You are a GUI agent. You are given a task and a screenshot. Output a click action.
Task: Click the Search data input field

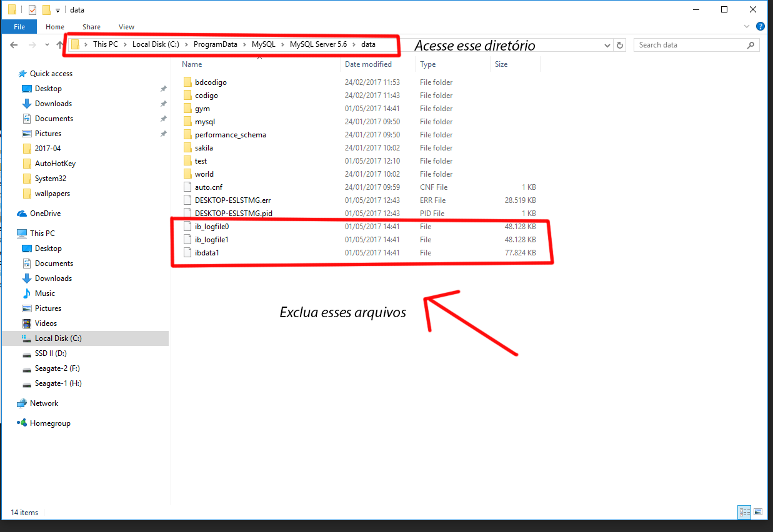pos(691,45)
